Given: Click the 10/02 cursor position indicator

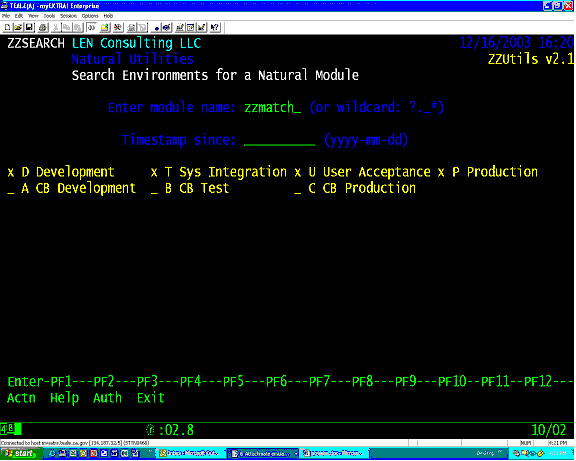Looking at the screenshot, I should pyautogui.click(x=549, y=430).
